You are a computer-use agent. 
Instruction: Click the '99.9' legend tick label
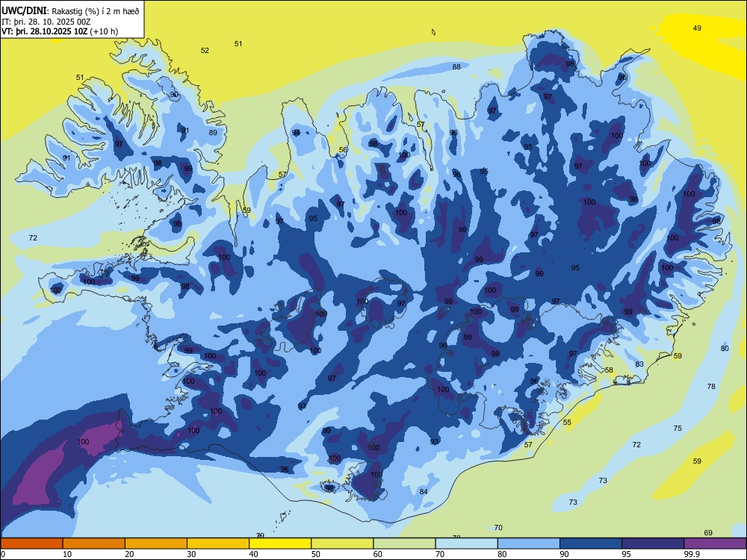pos(691,554)
